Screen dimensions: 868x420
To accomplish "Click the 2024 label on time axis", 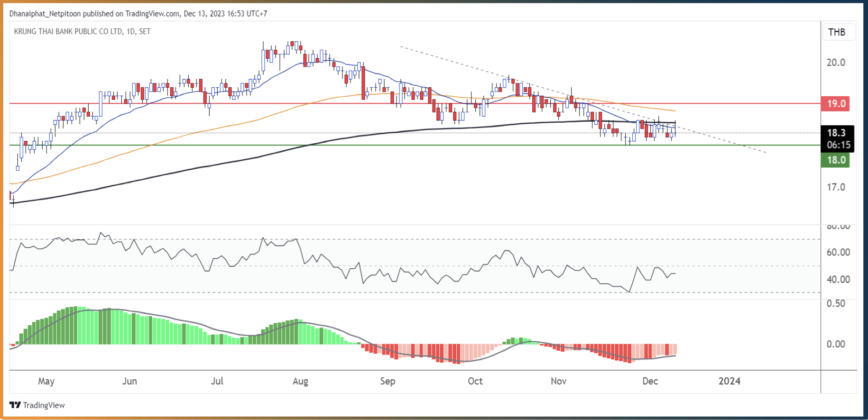I will 729,381.
